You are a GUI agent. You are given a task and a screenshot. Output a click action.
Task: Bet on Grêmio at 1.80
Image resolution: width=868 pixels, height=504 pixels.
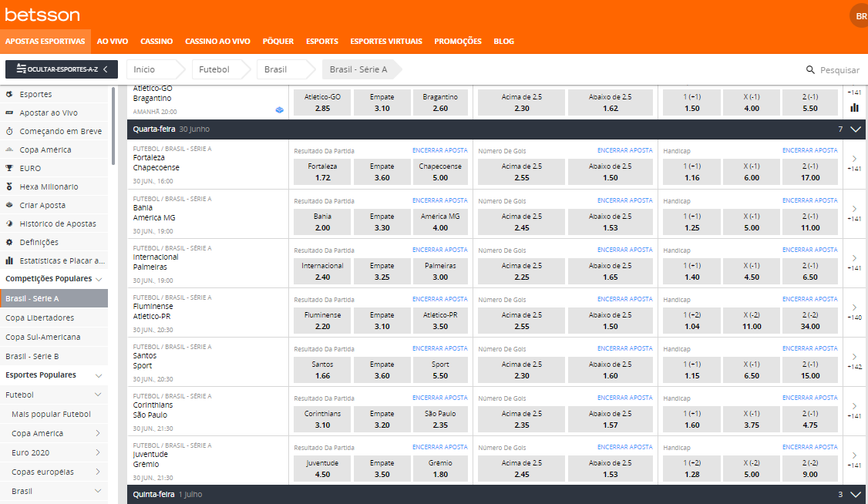tap(440, 468)
